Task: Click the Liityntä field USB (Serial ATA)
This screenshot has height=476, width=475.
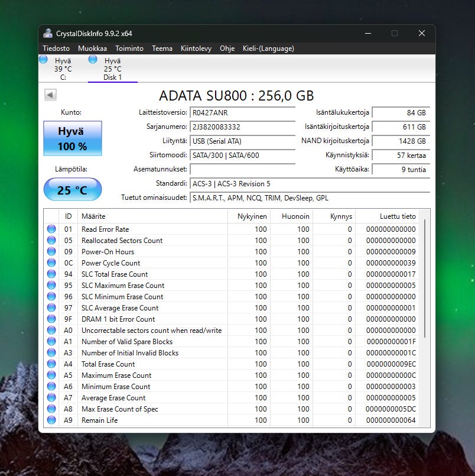Action: pos(242,141)
